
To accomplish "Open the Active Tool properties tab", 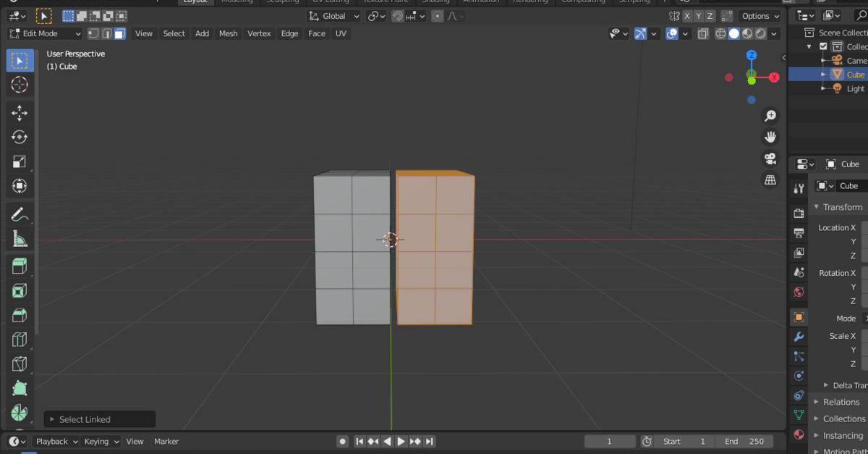I will pyautogui.click(x=799, y=188).
